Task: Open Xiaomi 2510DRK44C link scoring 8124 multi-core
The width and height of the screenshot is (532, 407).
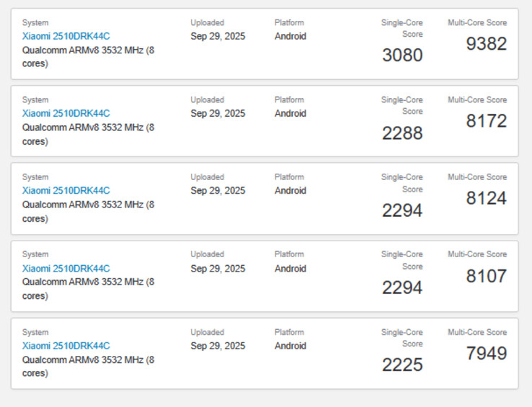Action: tap(66, 191)
